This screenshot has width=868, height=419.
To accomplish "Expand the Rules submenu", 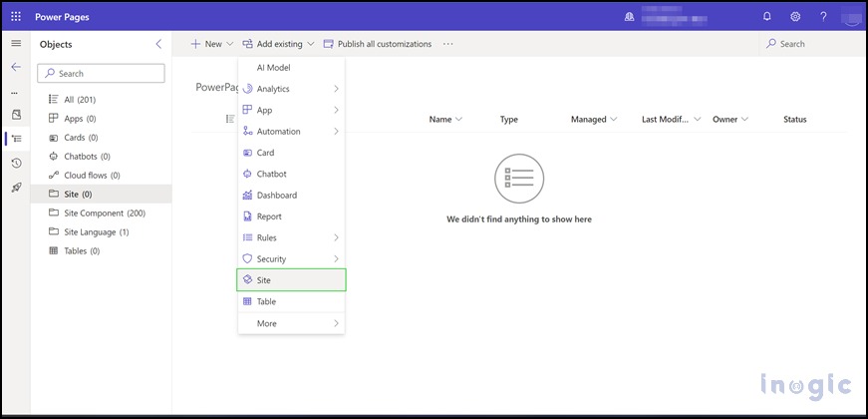I will tap(291, 237).
